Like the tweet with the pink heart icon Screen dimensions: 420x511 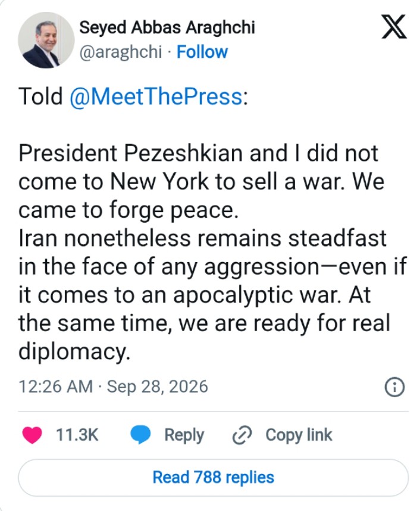[x=32, y=435]
